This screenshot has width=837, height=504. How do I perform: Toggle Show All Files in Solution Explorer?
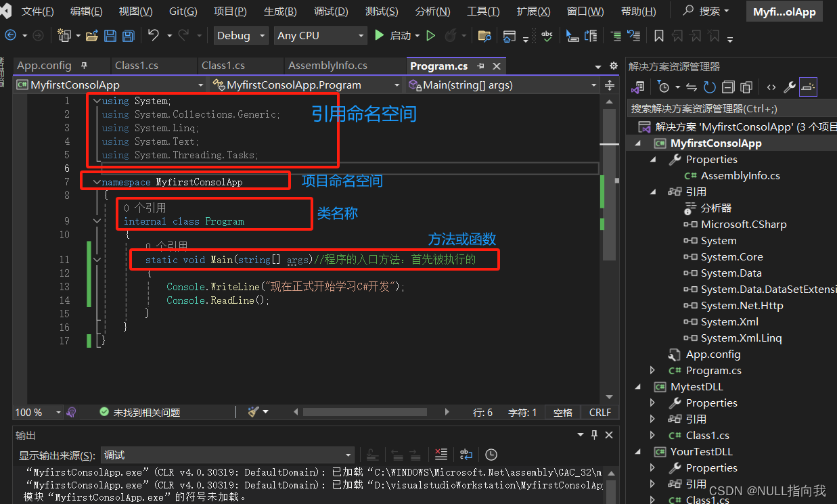[746, 87]
